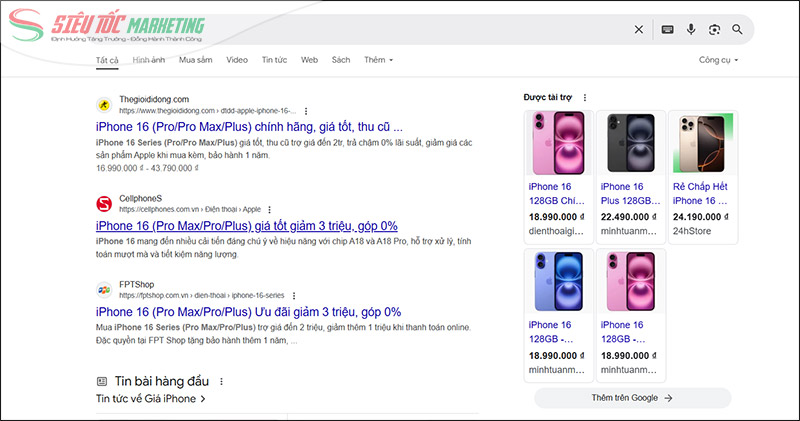Image resolution: width=800 pixels, height=421 pixels.
Task: Open three-dot menu beside FPTShop result
Action: 297,296
